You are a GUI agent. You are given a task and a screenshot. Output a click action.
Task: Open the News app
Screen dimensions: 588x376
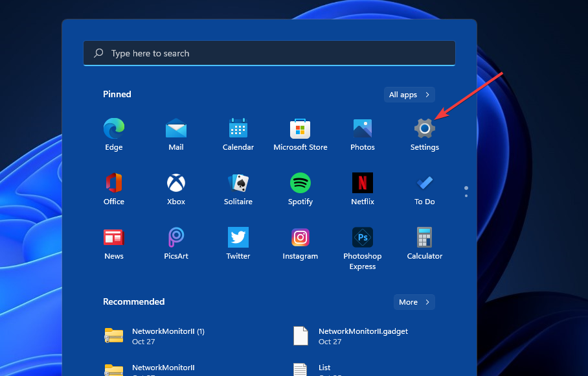click(x=113, y=243)
